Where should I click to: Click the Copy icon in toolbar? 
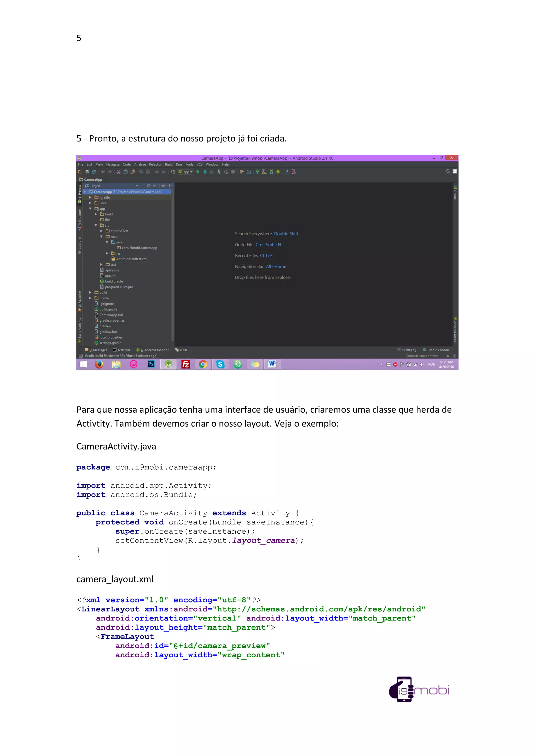point(125,172)
